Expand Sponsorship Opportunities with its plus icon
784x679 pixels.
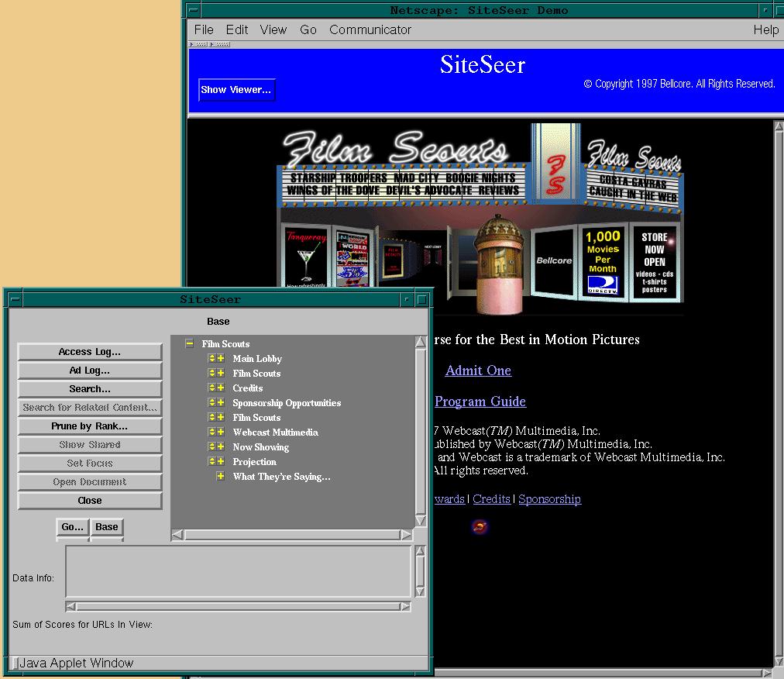pyautogui.click(x=221, y=402)
